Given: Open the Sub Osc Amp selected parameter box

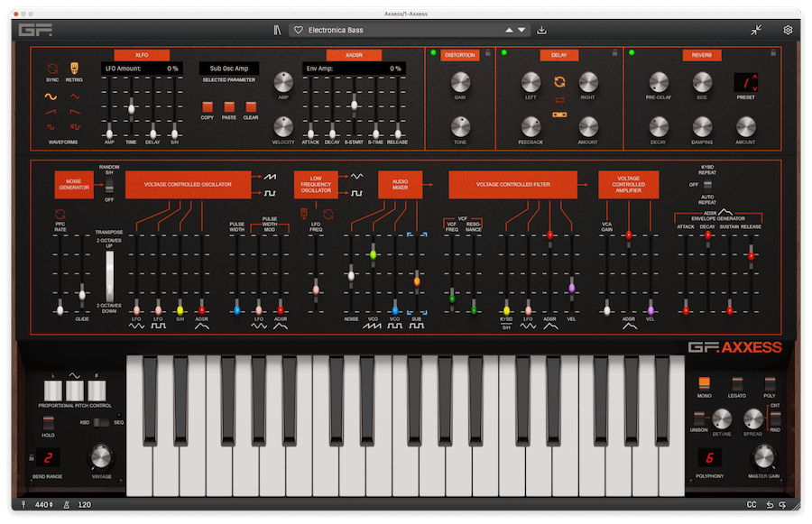Looking at the screenshot, I should pyautogui.click(x=229, y=69).
